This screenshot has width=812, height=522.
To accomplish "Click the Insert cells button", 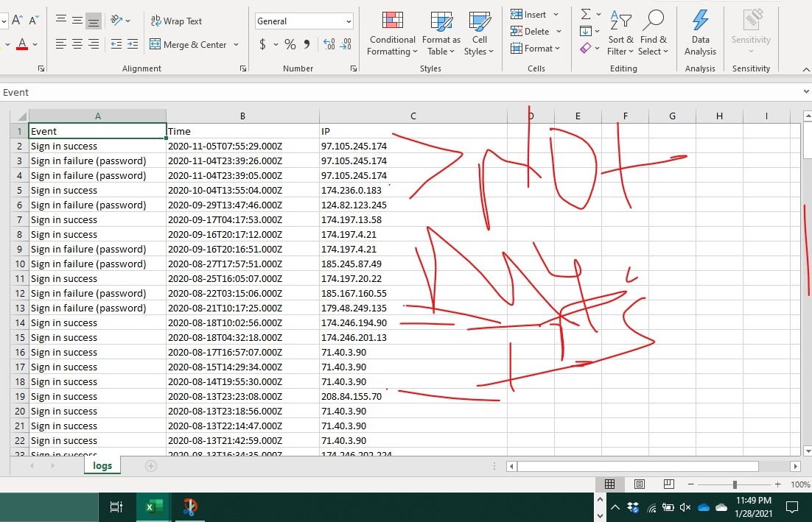I will pos(529,15).
